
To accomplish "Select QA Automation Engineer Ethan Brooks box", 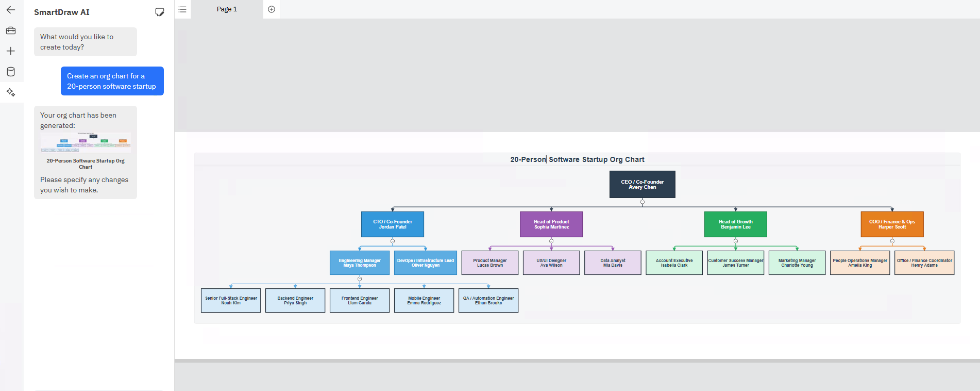I will [x=488, y=300].
